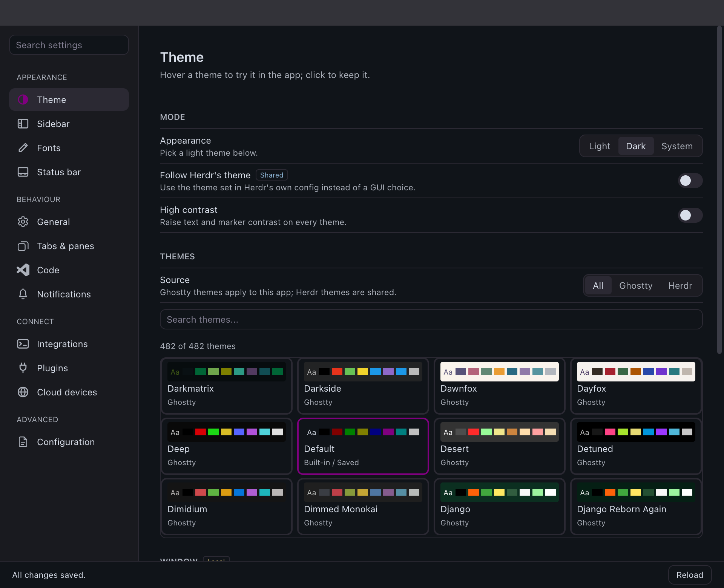Click the Status bar icon
The height and width of the screenshot is (588, 724).
click(x=23, y=172)
